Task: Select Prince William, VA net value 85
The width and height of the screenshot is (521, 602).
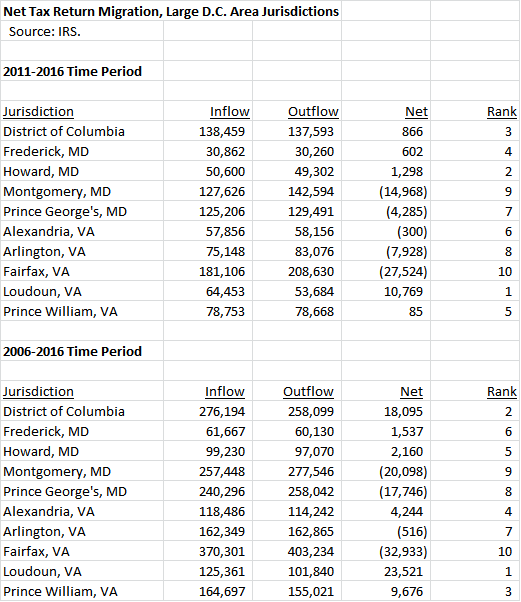Action: point(416,312)
